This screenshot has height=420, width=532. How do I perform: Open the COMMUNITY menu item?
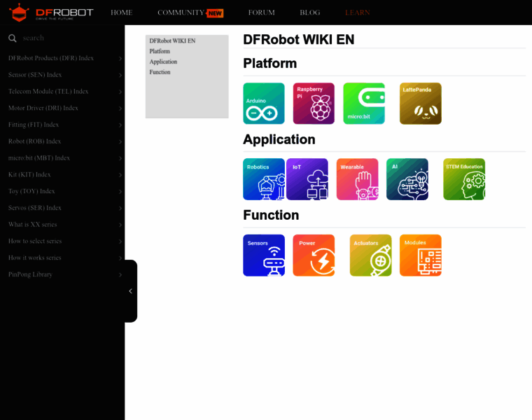pos(181,13)
